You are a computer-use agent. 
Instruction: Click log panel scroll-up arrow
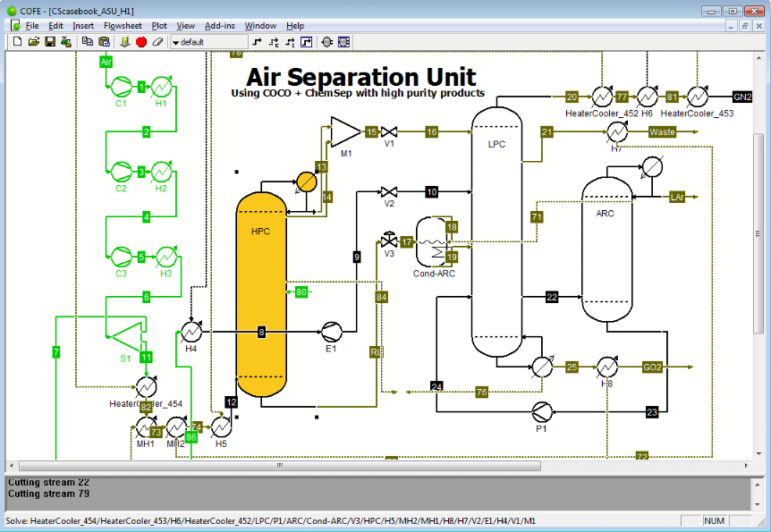758,485
